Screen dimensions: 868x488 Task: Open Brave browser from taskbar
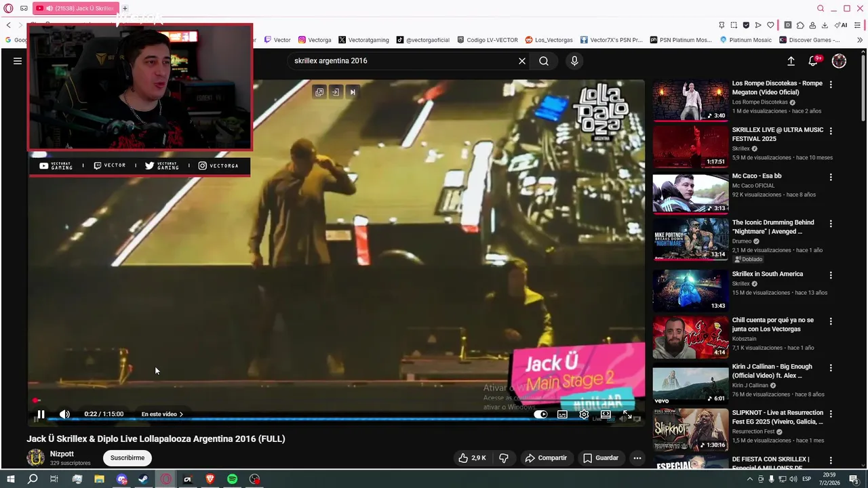point(210,479)
